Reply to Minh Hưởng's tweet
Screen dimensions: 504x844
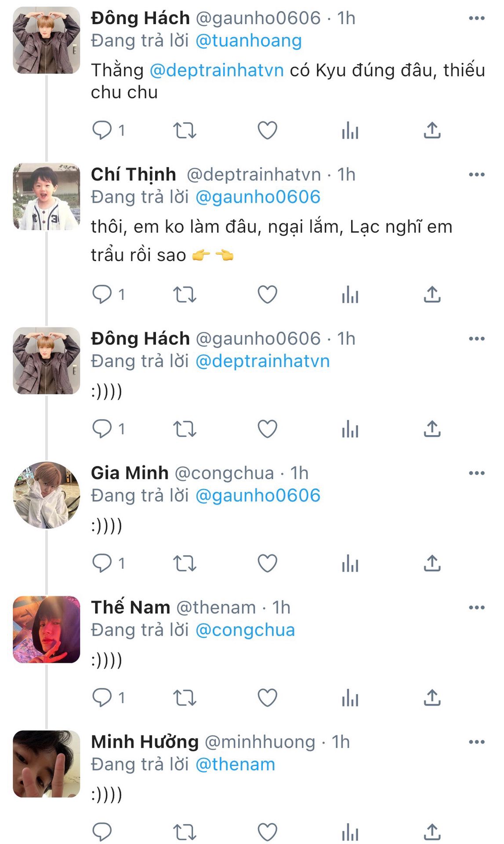(x=102, y=832)
